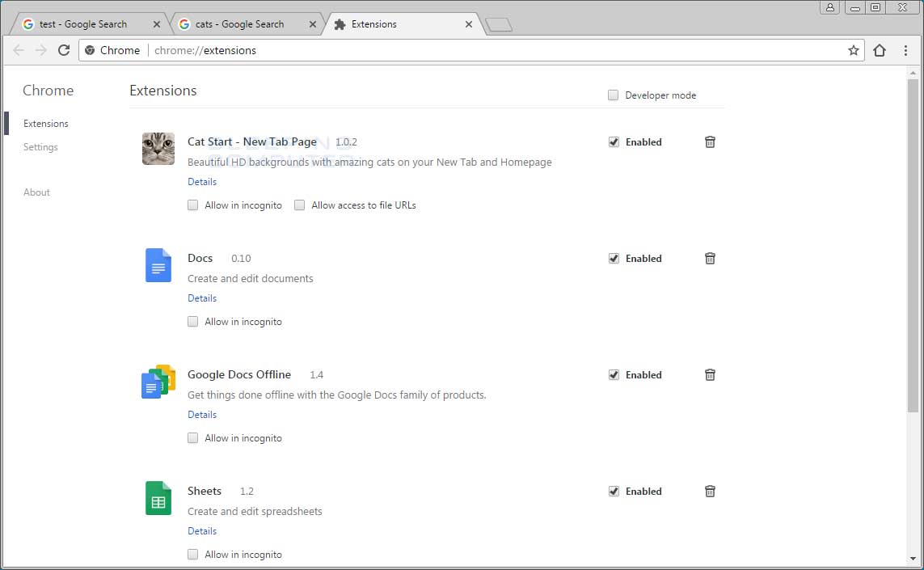The image size is (924, 570).
Task: Click the page scrollbar up arrow
Action: [x=913, y=73]
